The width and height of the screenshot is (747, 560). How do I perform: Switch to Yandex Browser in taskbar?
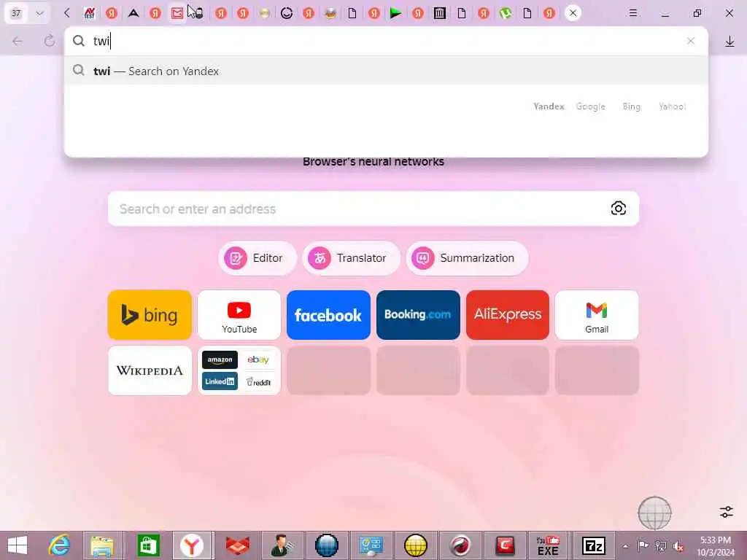[192, 545]
